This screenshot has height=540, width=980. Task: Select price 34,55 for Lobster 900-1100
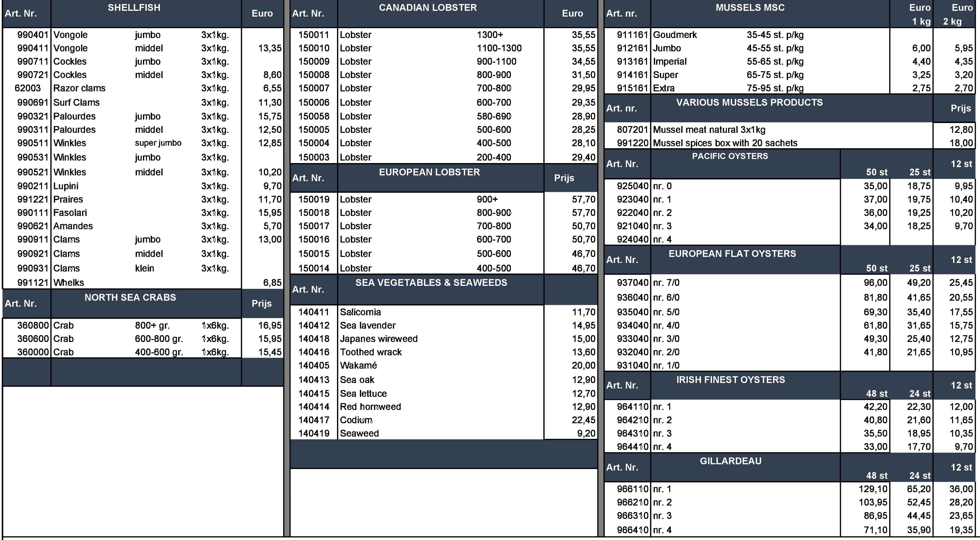tap(583, 62)
